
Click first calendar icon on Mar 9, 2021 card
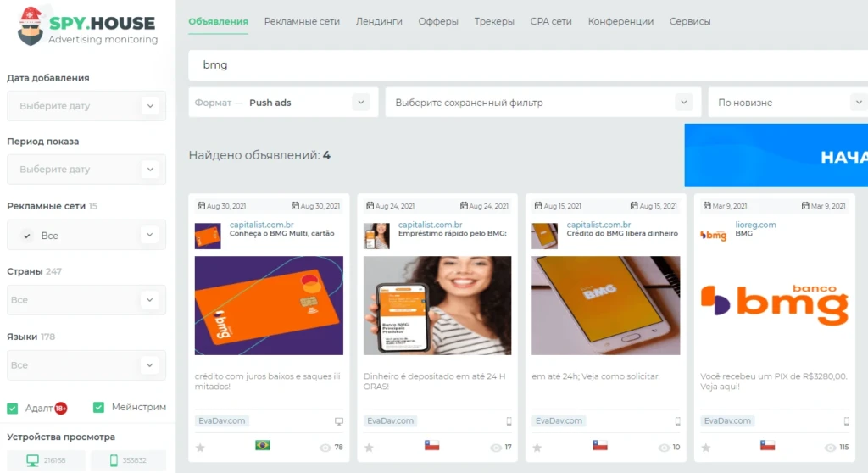point(707,205)
